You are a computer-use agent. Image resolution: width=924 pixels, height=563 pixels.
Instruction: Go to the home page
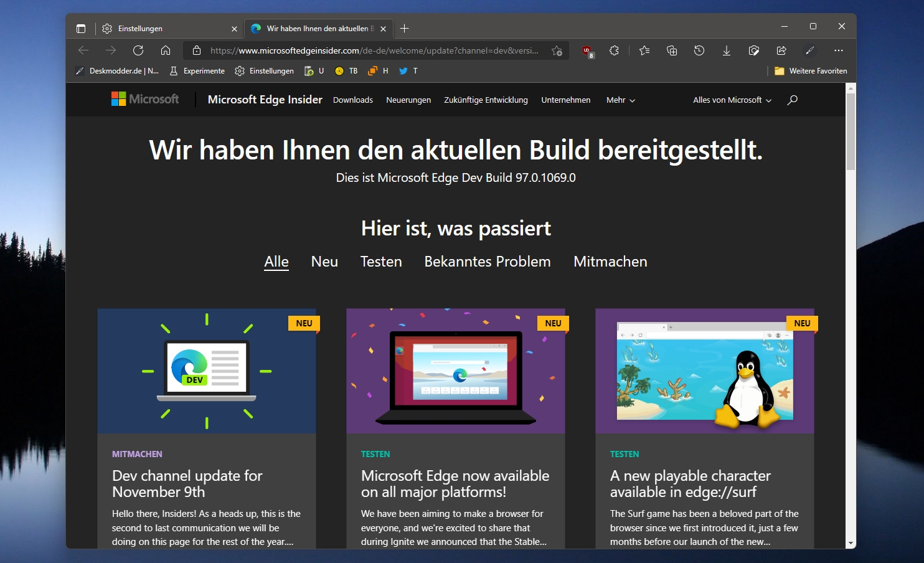tap(166, 50)
